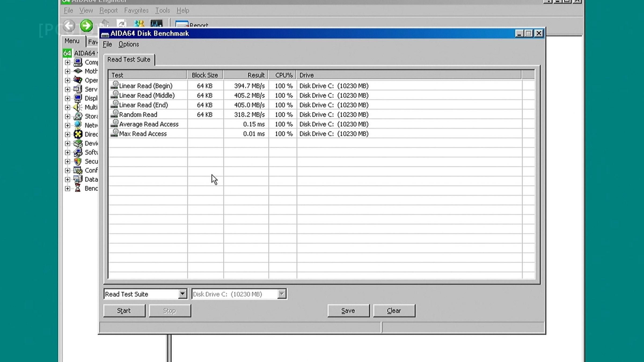Select the Multimedia speaker icon
This screenshot has width=644, height=362.
coord(78,107)
